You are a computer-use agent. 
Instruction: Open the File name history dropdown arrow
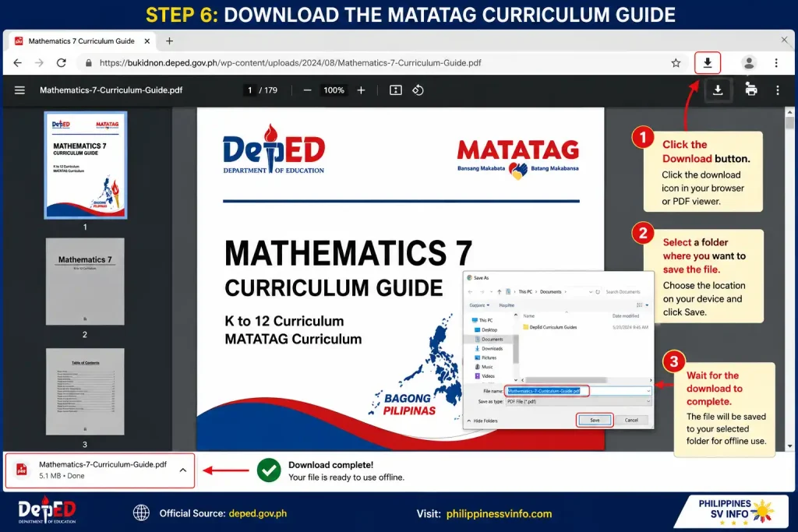[x=648, y=391]
